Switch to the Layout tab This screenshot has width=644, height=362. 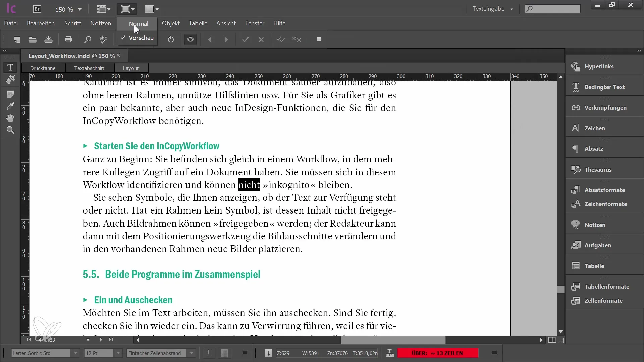[x=131, y=68]
